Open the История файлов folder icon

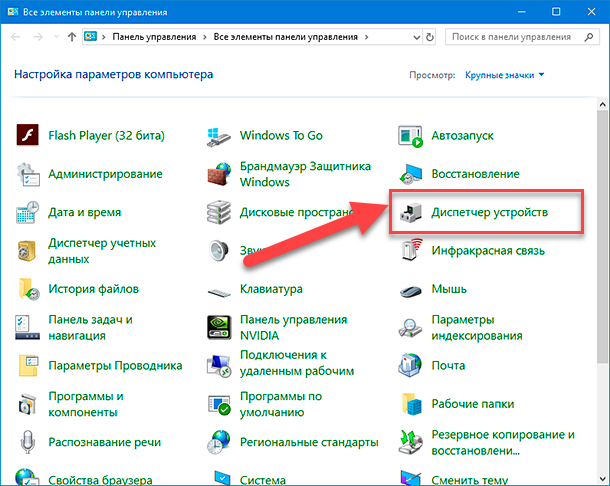click(28, 289)
